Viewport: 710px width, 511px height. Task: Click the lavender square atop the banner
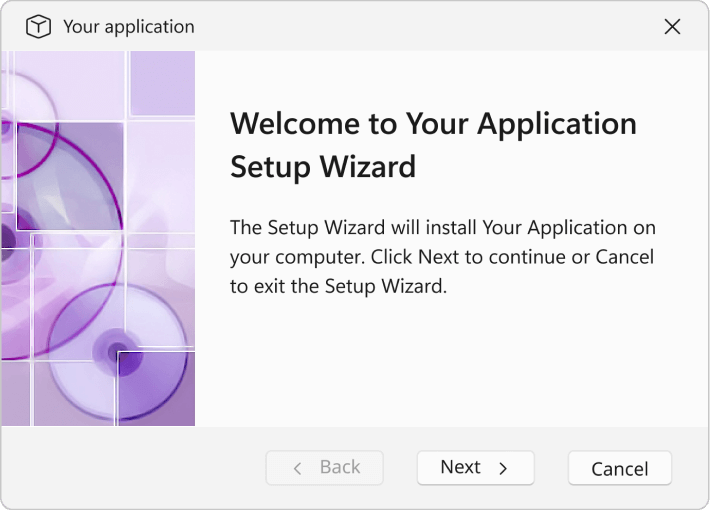point(163,83)
